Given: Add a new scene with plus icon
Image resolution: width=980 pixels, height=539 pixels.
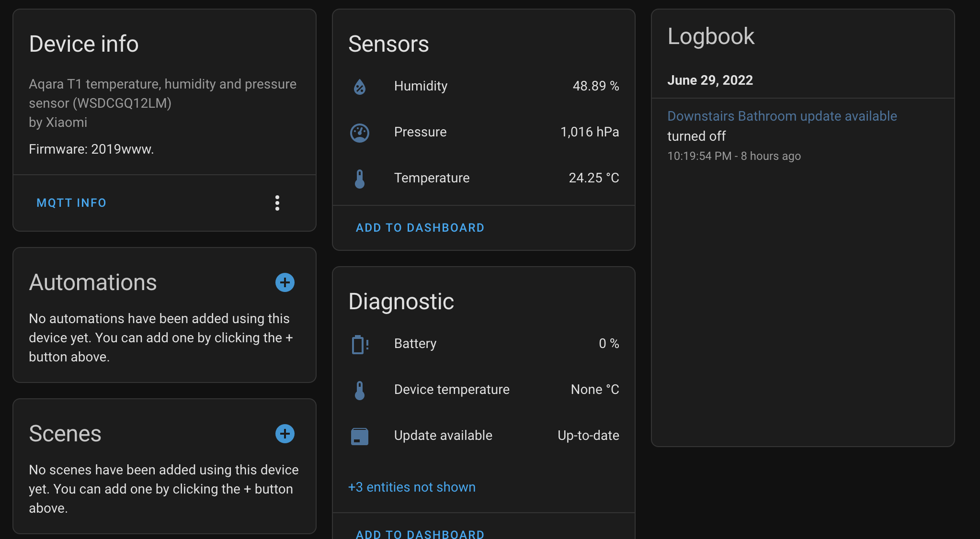Looking at the screenshot, I should click(x=285, y=434).
